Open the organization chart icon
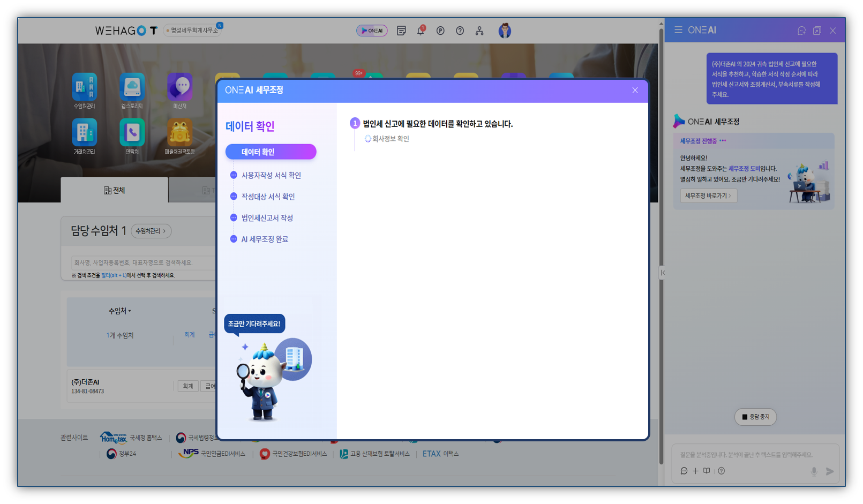Image resolution: width=863 pixels, height=504 pixels. (479, 31)
